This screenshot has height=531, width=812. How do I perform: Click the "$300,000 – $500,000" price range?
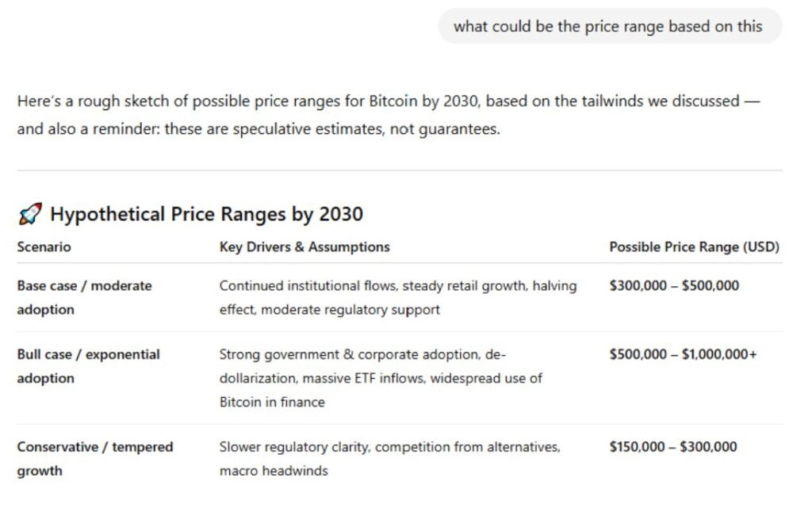[x=673, y=286]
